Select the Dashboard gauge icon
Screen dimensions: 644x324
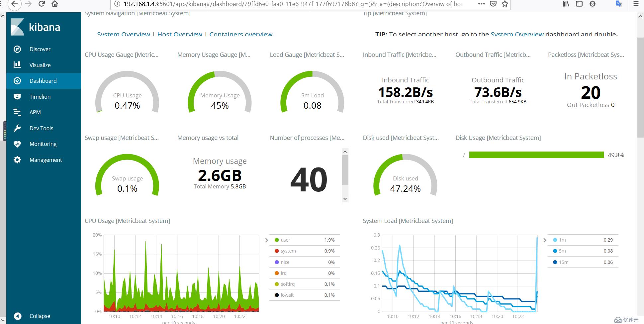coord(17,81)
